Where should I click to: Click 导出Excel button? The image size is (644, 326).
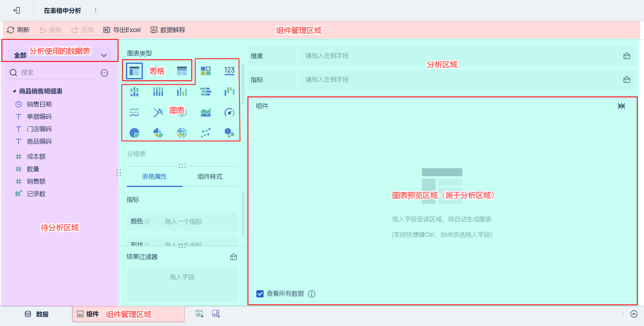tap(122, 30)
